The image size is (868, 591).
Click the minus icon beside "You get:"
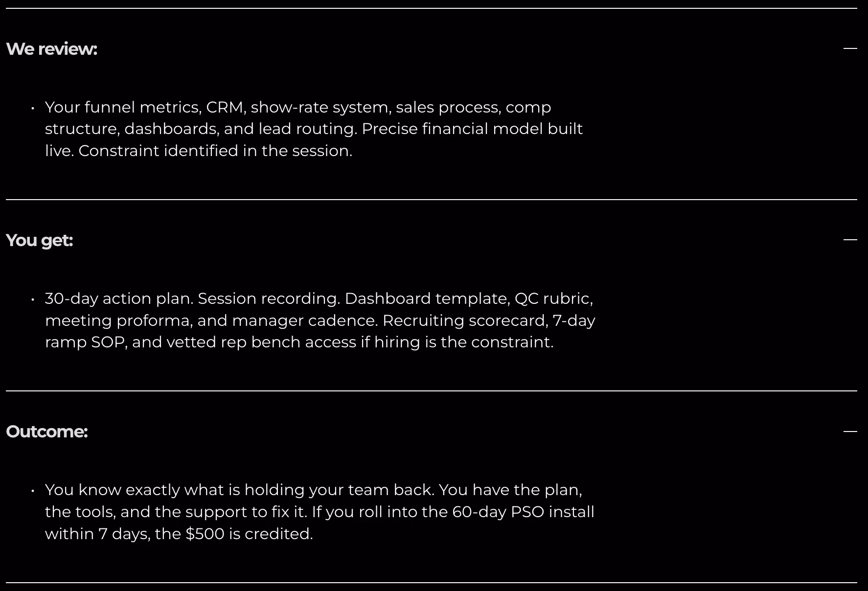[850, 240]
